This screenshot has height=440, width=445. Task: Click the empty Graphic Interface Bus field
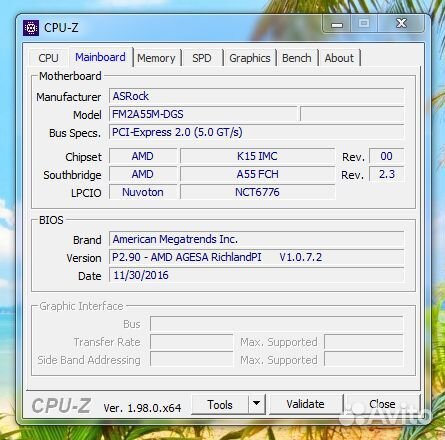pyautogui.click(x=276, y=324)
